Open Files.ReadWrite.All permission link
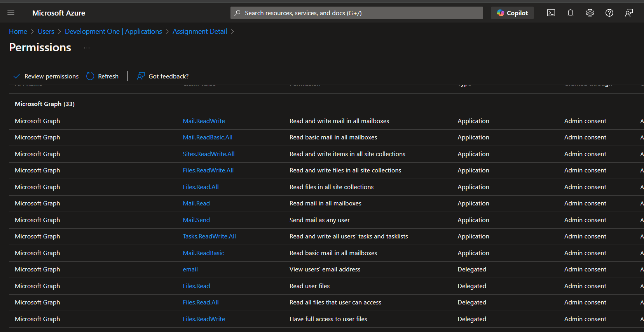 [208, 170]
